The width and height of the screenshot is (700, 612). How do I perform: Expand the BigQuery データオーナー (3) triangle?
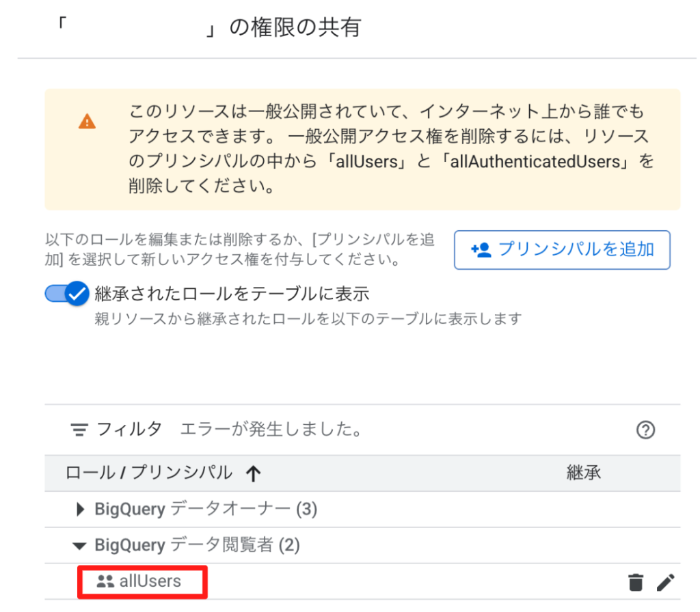point(81,509)
